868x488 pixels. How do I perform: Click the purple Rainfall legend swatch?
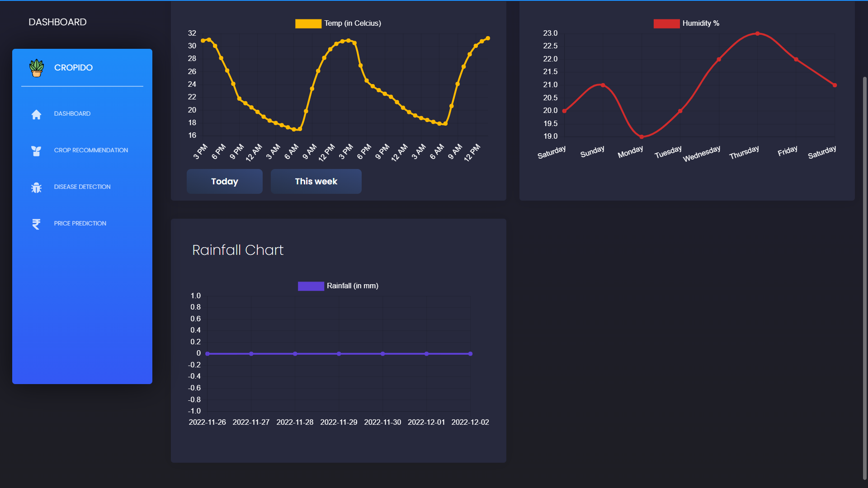click(311, 286)
